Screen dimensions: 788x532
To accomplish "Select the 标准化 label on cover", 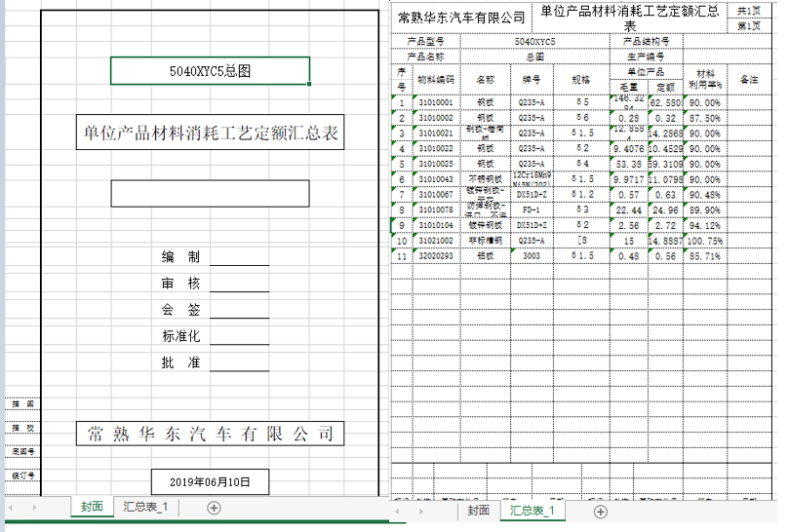I will pyautogui.click(x=181, y=336).
